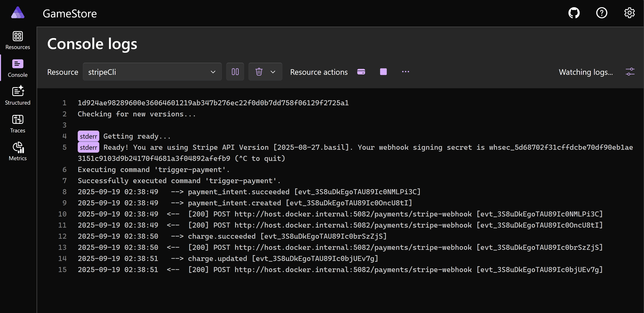This screenshot has width=644, height=313.
Task: Click the Resource label beside dropdown
Action: point(63,72)
